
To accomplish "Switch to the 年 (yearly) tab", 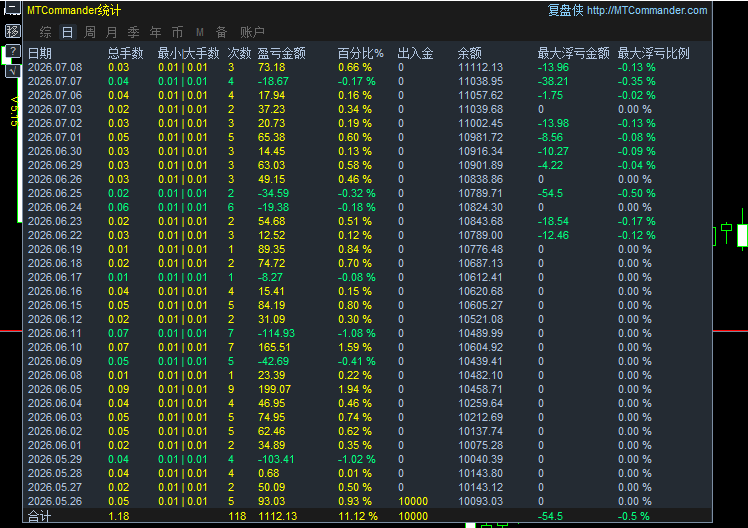I will point(155,32).
